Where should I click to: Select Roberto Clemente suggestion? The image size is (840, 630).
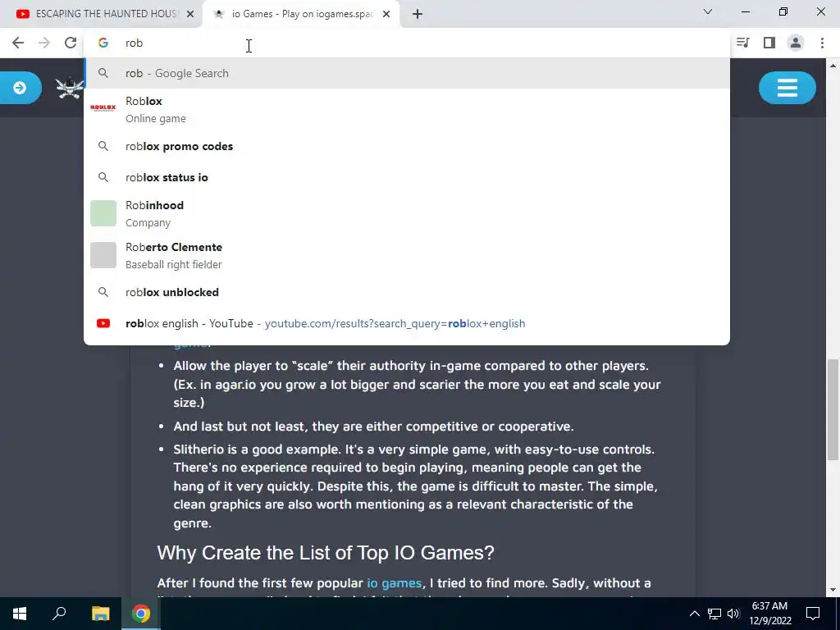click(x=407, y=256)
